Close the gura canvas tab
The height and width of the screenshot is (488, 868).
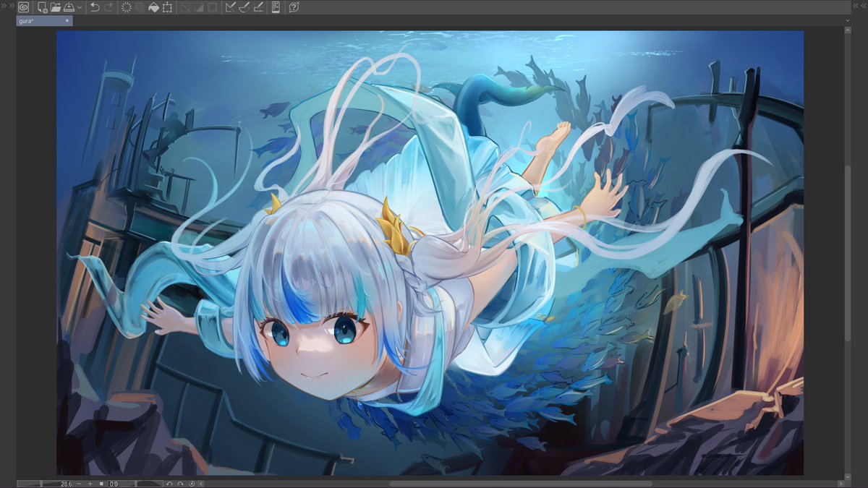[x=67, y=21]
